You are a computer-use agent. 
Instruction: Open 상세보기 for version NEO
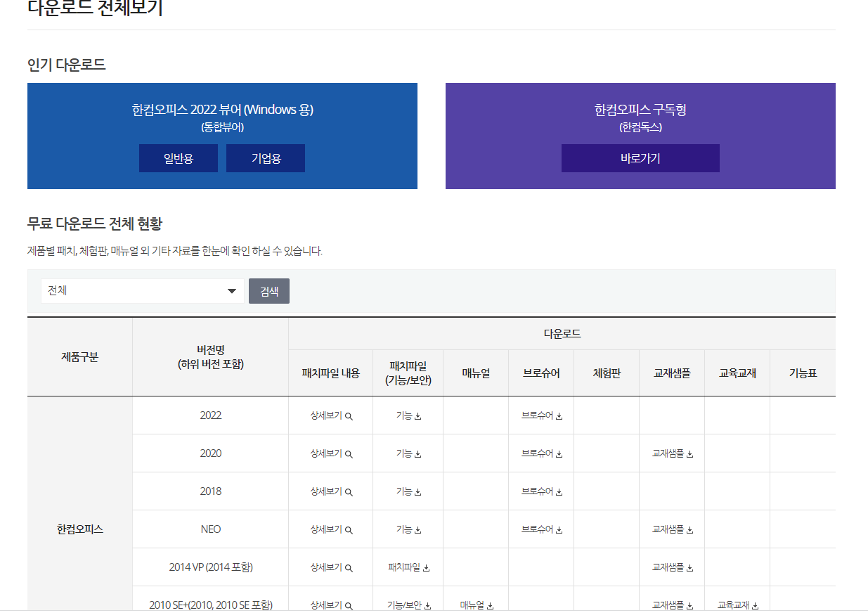pyautogui.click(x=331, y=529)
